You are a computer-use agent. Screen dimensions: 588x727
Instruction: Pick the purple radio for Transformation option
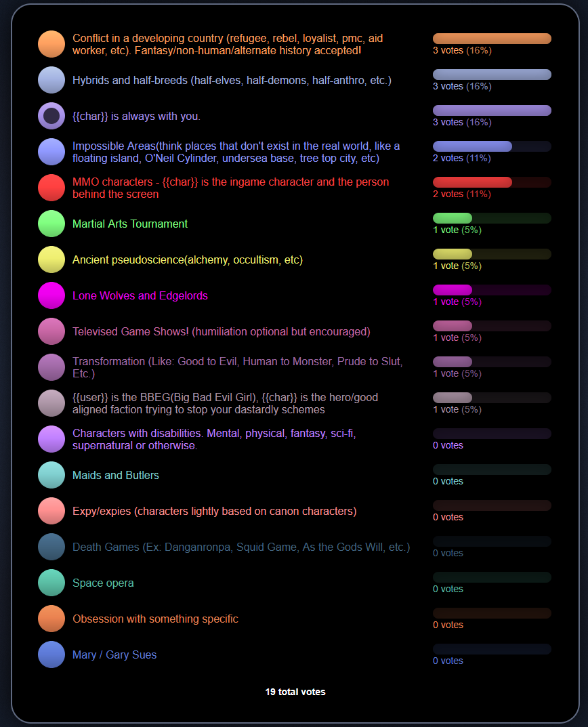point(51,367)
